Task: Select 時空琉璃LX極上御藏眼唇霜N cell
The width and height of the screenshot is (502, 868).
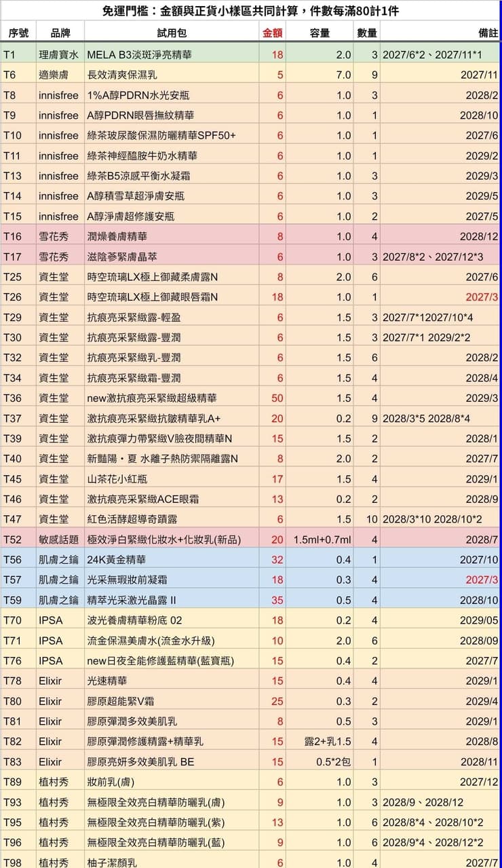Action: (x=172, y=297)
